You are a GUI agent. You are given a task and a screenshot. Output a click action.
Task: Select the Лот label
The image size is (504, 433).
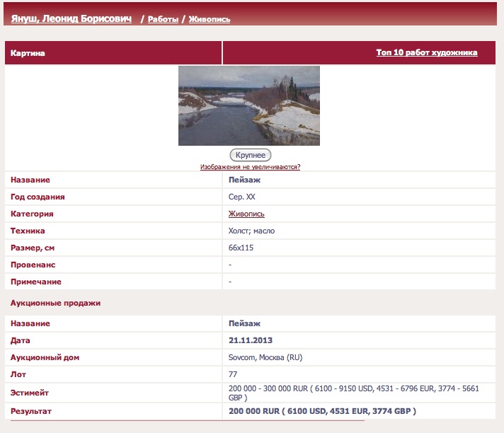pos(18,374)
